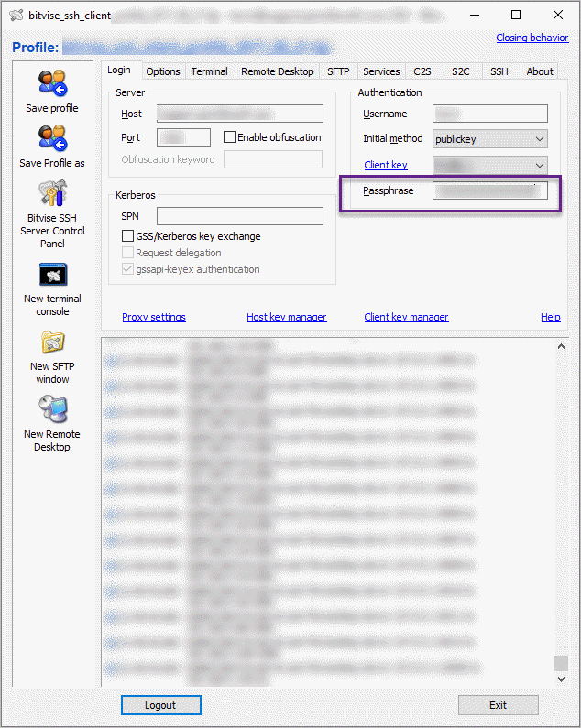Expand the Initial method dropdown
Screen dimensions: 581x728
tap(539, 139)
